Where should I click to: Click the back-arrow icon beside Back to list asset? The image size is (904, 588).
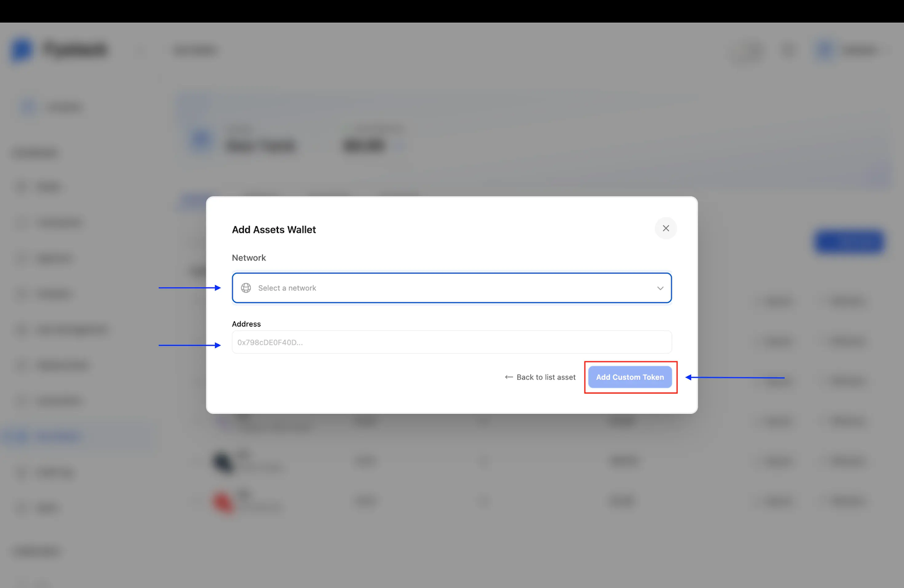tap(508, 377)
